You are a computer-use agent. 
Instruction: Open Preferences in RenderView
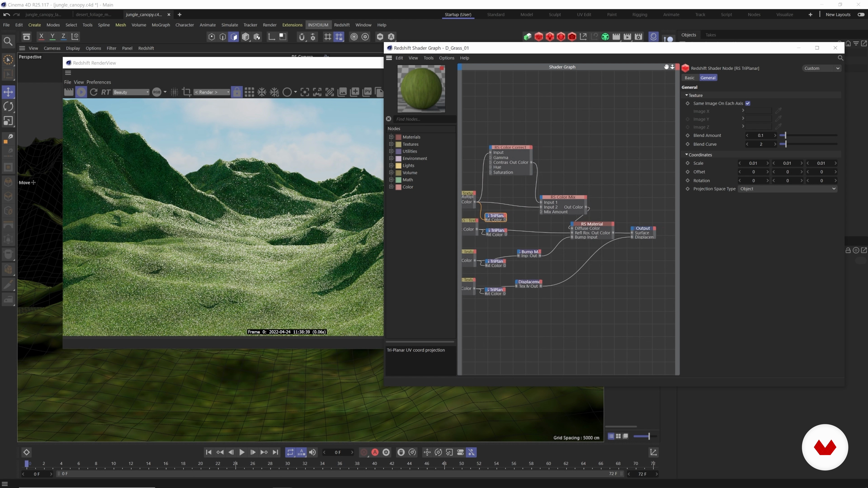(x=98, y=82)
